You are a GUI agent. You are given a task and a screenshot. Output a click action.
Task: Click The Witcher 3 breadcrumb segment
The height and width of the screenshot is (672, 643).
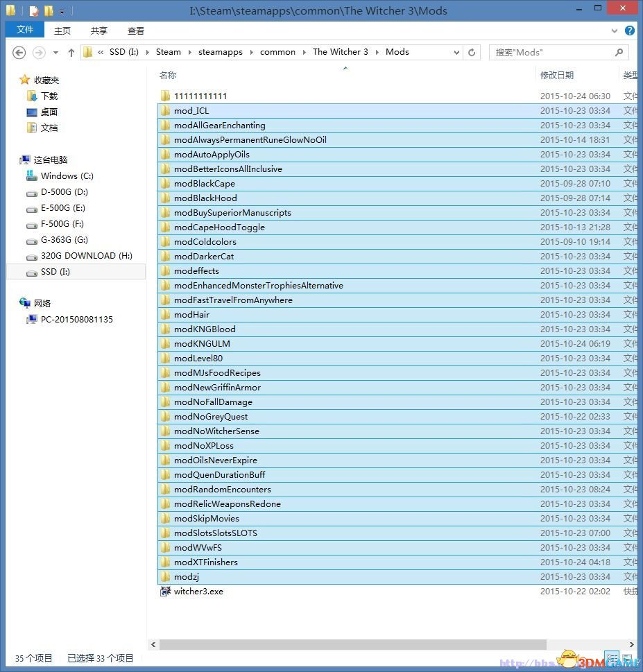pyautogui.click(x=340, y=52)
